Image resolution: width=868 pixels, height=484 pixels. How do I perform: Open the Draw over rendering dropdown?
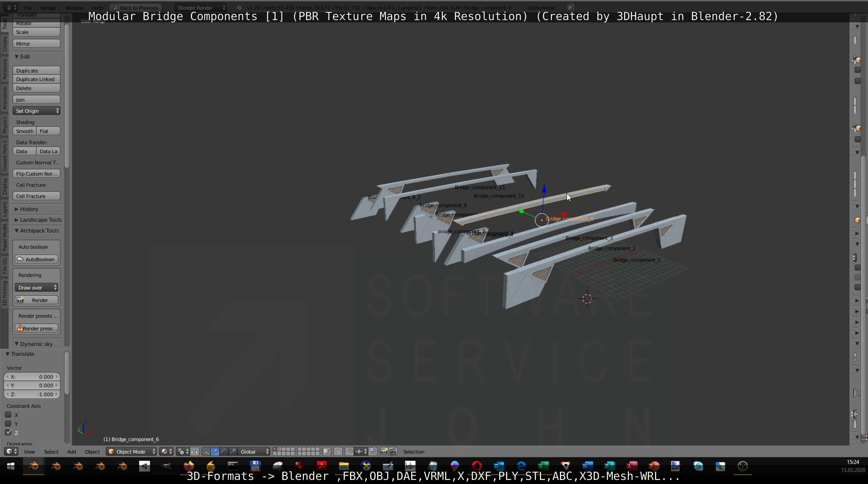tap(36, 288)
